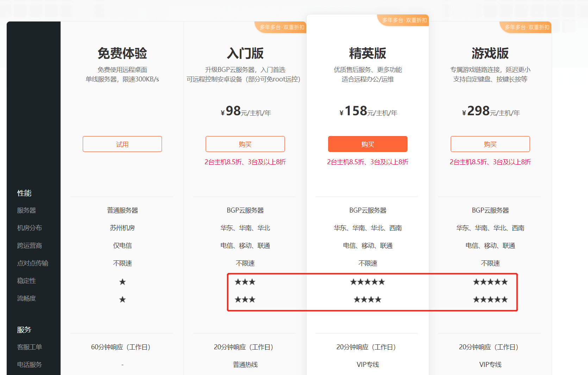Click 免费使用远程桌面 description line
Viewport: 588px width, 375px height.
(x=122, y=70)
